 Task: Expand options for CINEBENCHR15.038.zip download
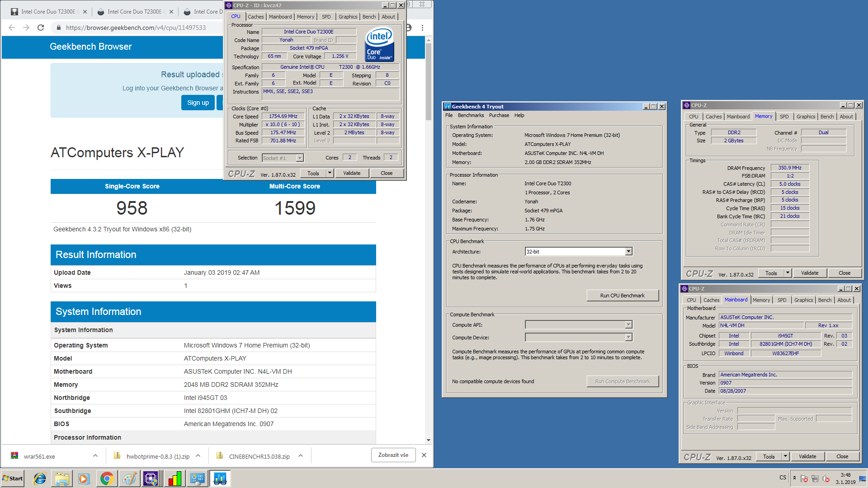click(x=301, y=456)
